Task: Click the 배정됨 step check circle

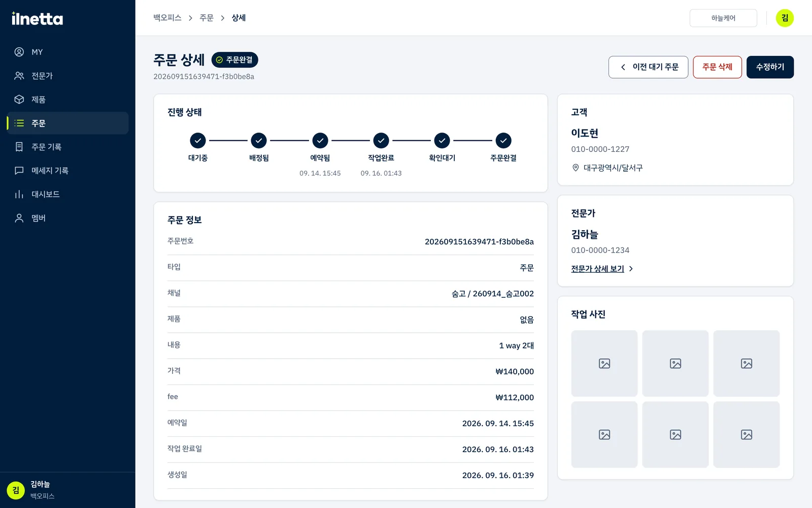Action: click(x=259, y=140)
